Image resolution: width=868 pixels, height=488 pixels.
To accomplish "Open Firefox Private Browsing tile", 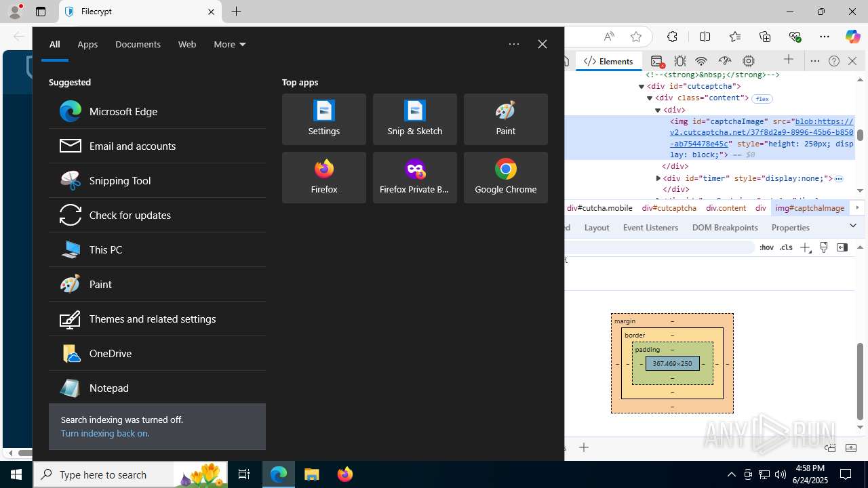I will [x=415, y=178].
